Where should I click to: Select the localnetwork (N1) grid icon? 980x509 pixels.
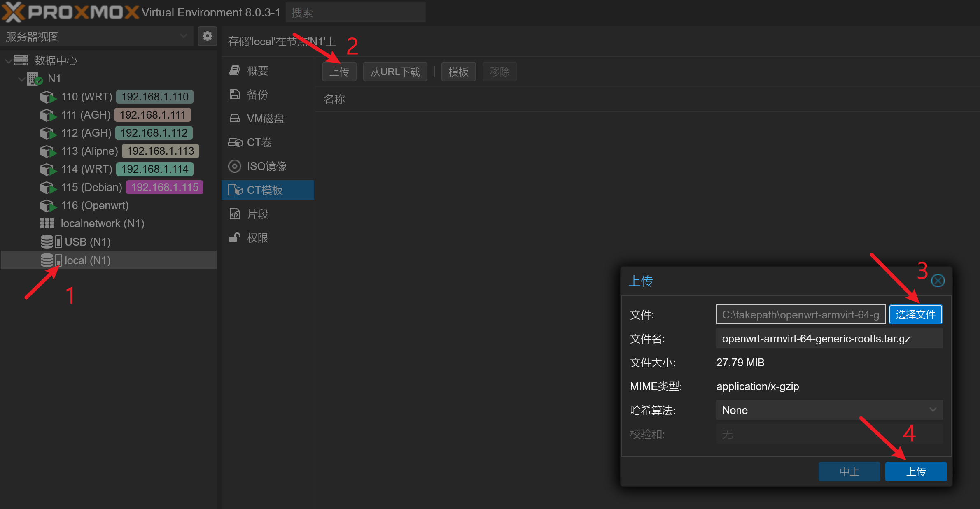coord(47,223)
